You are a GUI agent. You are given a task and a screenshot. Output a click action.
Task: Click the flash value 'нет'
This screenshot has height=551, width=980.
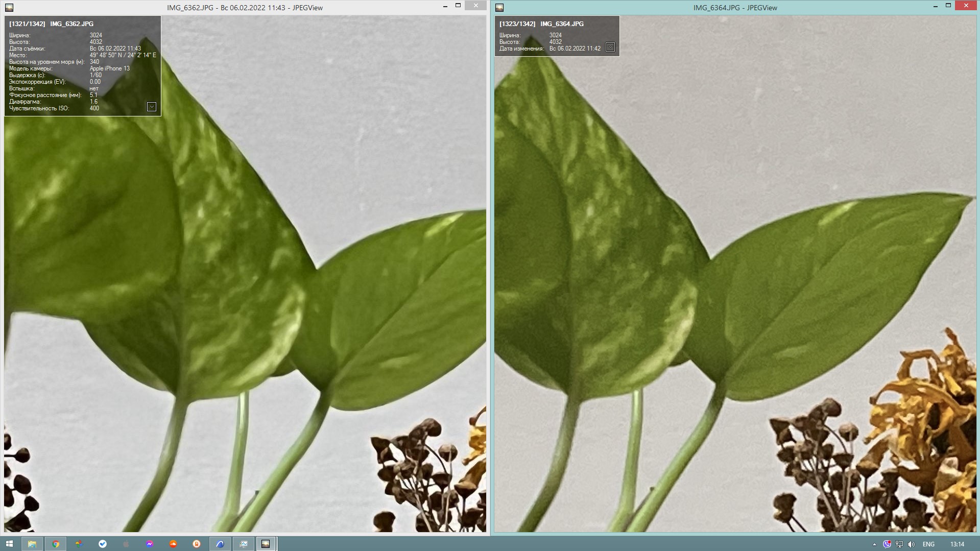coord(94,88)
